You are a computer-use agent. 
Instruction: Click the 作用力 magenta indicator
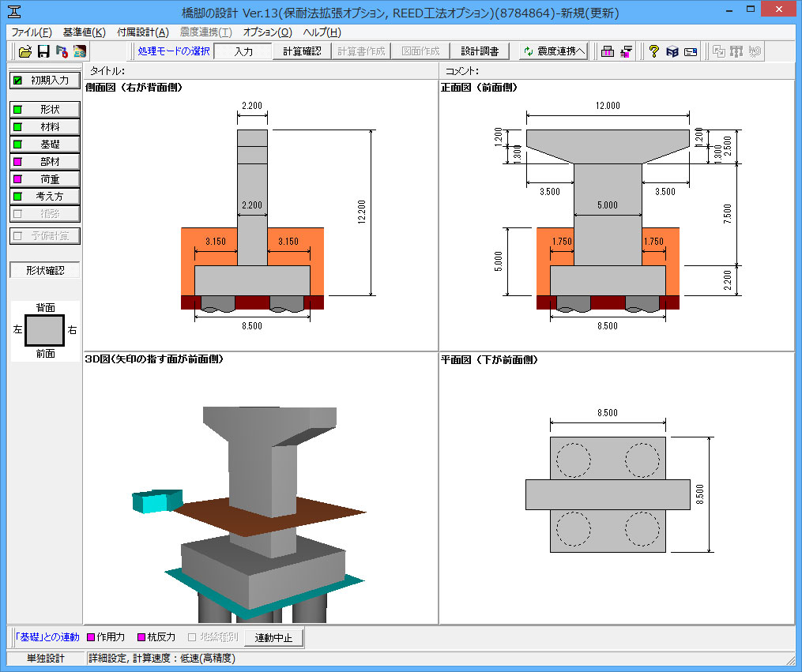(90, 637)
